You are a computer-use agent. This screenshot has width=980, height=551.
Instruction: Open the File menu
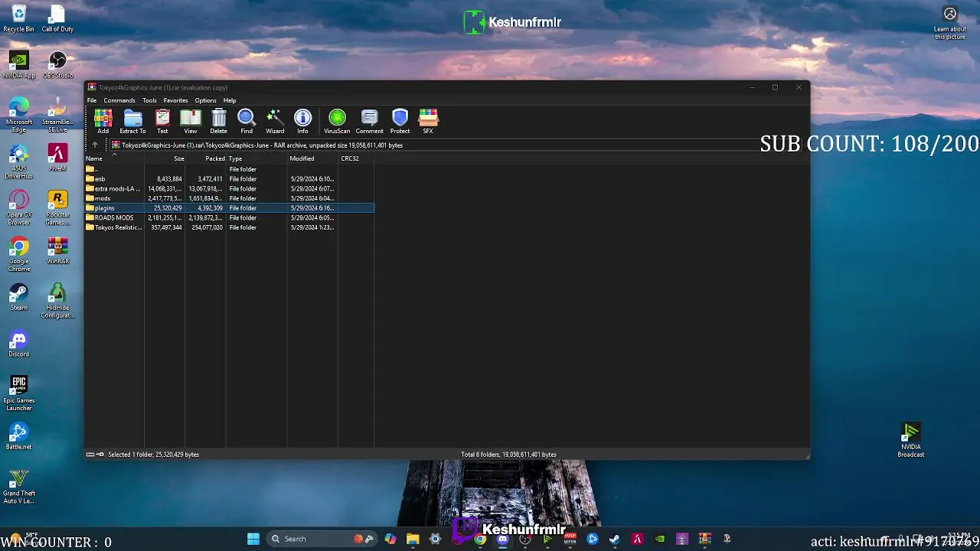[92, 100]
